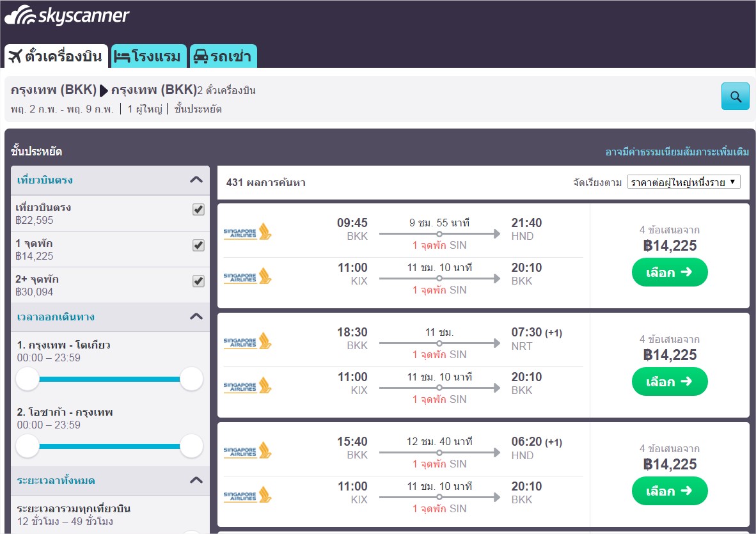This screenshot has height=534, width=756.
Task: Click Singapore Airlines logo on first card's 11:00 KIX return
Action: [x=248, y=276]
